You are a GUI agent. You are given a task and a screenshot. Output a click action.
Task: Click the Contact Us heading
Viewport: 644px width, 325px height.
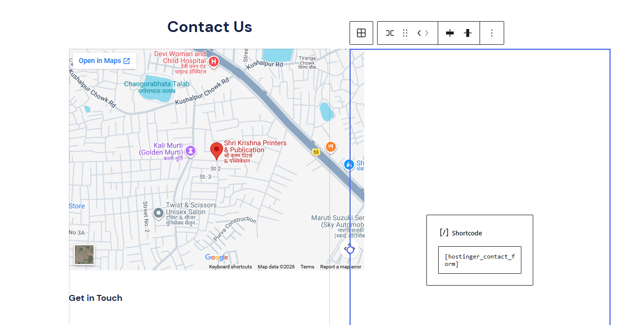(210, 27)
